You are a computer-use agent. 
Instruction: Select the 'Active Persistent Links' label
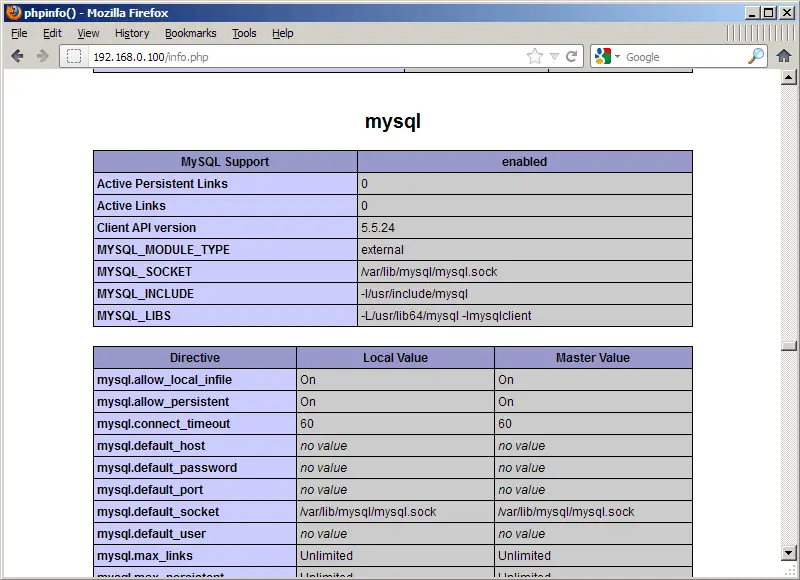point(162,184)
